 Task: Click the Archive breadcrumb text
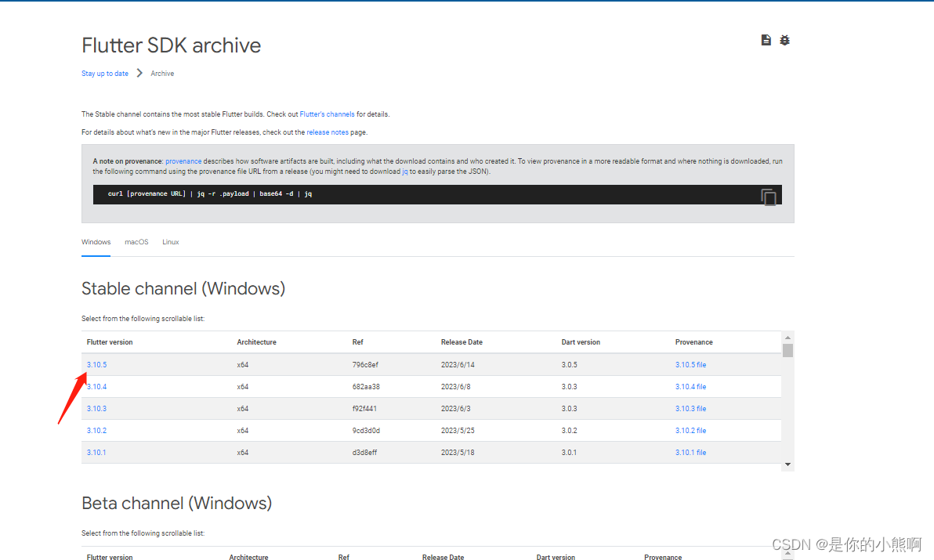pyautogui.click(x=162, y=74)
